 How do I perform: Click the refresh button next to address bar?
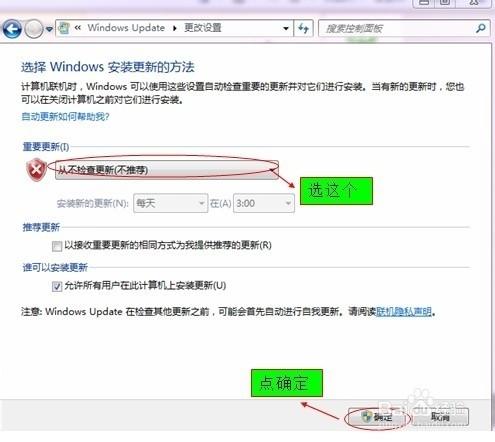pyautogui.click(x=303, y=28)
